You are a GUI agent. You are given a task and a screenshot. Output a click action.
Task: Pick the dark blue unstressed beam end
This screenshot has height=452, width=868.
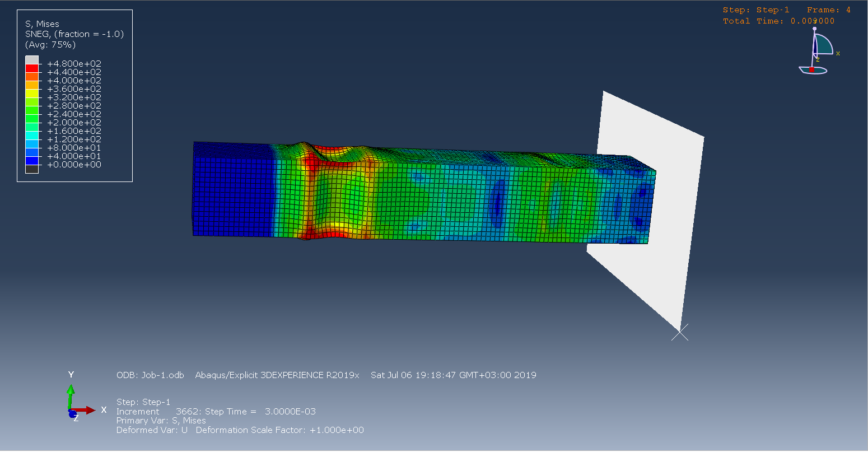tap(232, 189)
